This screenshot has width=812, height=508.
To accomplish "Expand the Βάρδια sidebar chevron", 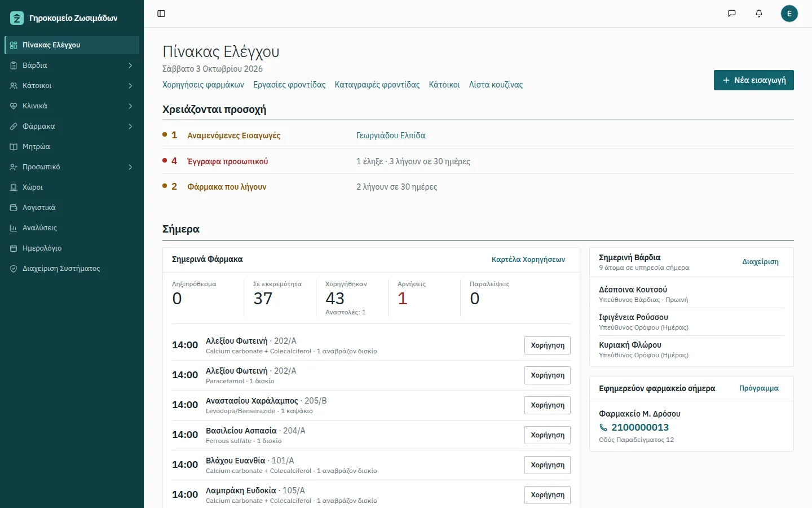I will point(130,65).
